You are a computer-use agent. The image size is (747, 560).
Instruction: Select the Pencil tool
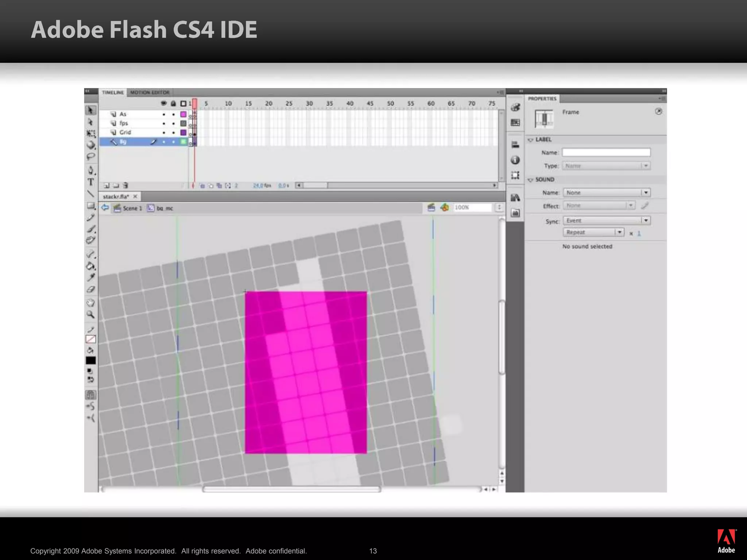click(x=90, y=218)
